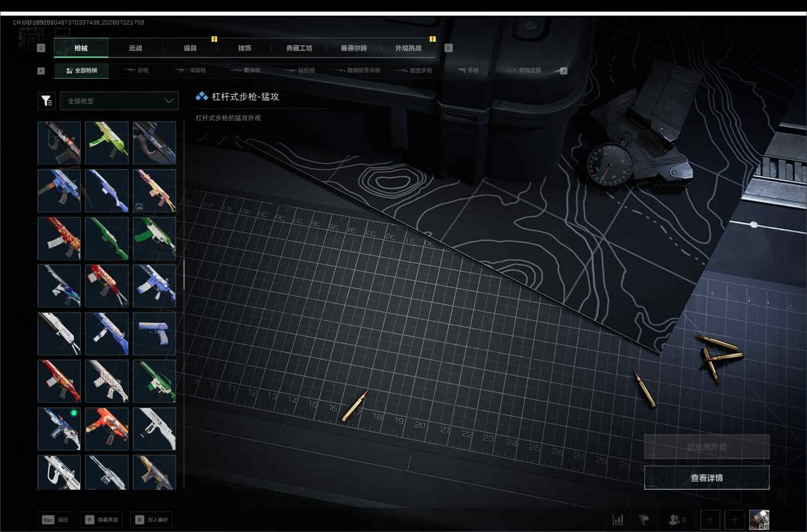
Task: Click the 杠杆式步枪-猛攻 skin title
Action: (x=245, y=97)
